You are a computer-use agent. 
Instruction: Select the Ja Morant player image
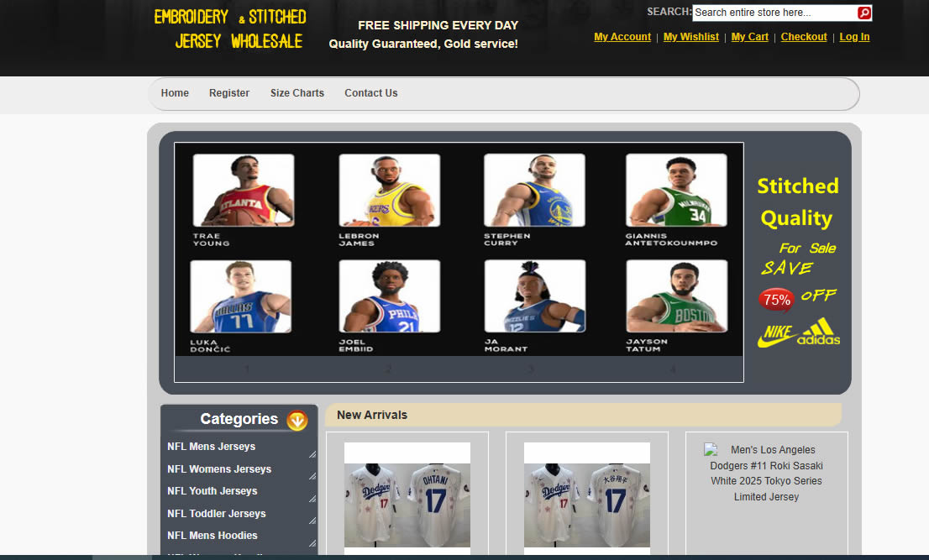(535, 296)
